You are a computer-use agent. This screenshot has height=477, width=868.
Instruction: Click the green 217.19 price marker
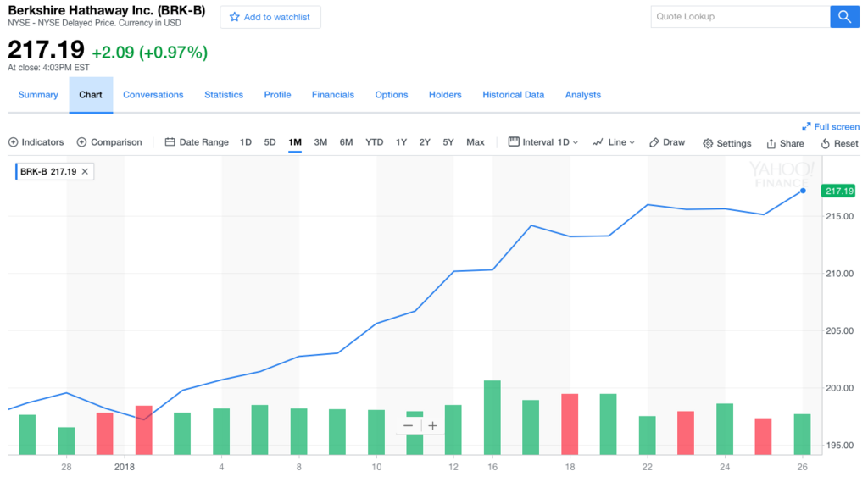[838, 191]
